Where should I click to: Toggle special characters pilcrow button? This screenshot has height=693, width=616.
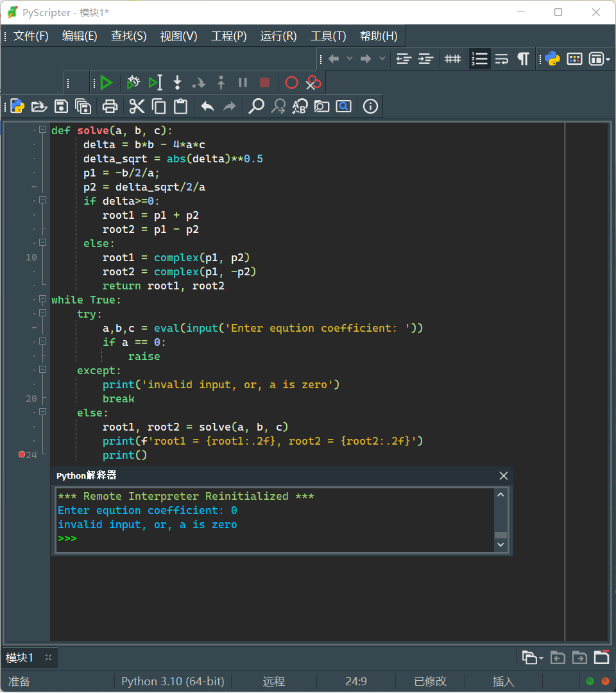pyautogui.click(x=524, y=59)
